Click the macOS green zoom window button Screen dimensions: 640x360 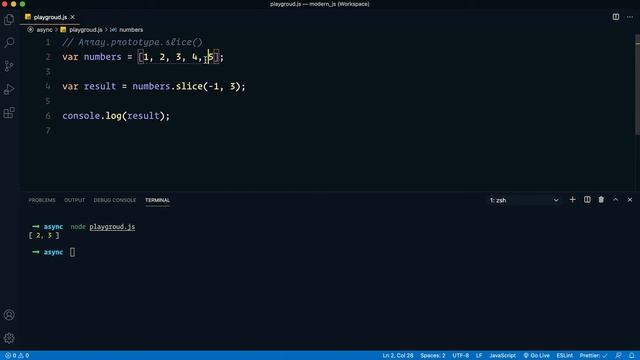pyautogui.click(x=22, y=4)
